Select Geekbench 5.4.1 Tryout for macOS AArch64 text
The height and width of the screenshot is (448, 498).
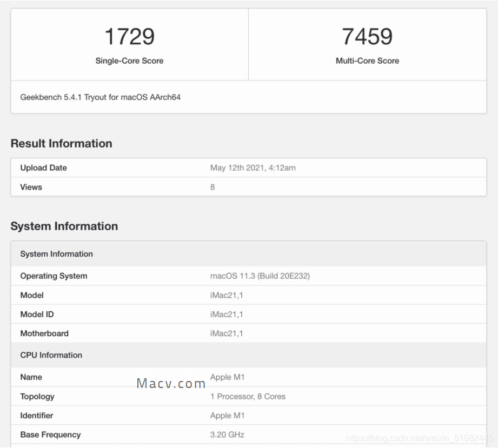pyautogui.click(x=101, y=97)
